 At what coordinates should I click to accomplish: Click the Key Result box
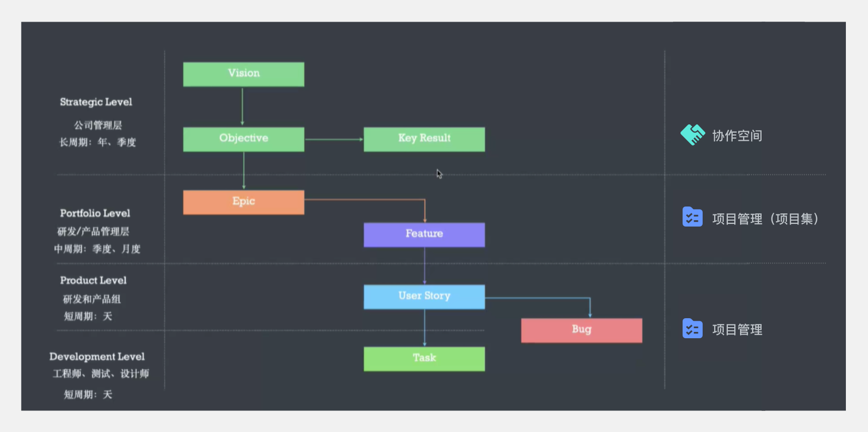[424, 139]
